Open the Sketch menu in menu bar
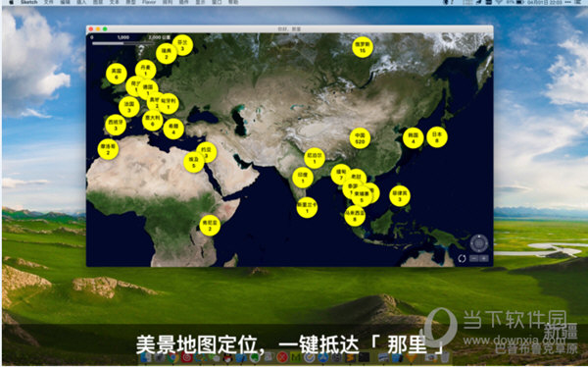The width and height of the screenshot is (588, 367). [x=28, y=2]
